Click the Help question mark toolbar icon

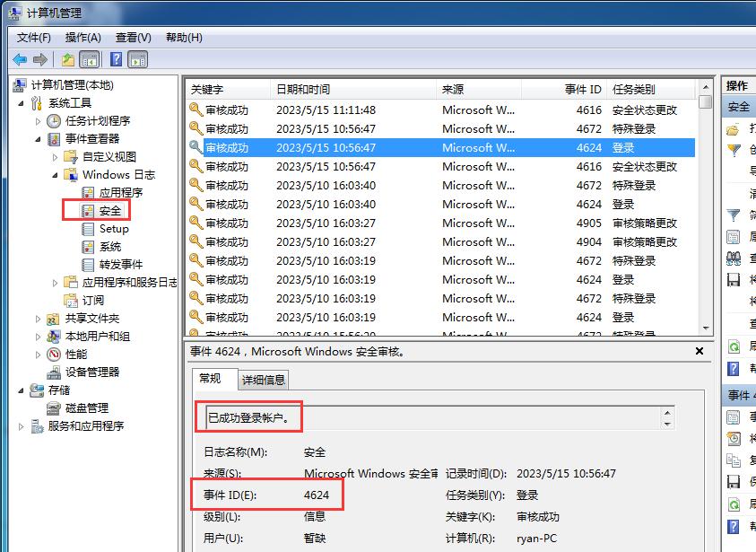pyautogui.click(x=115, y=59)
